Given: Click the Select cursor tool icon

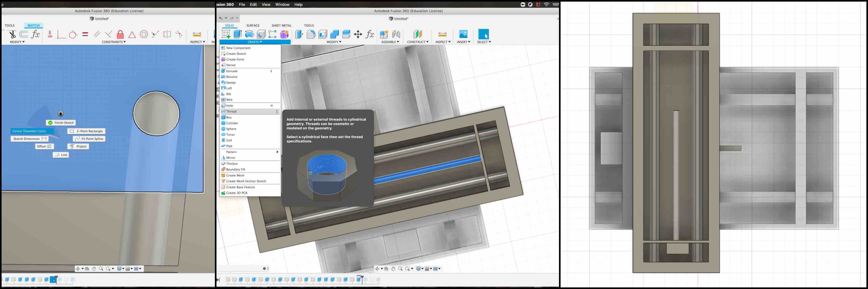Looking at the screenshot, I should [483, 34].
